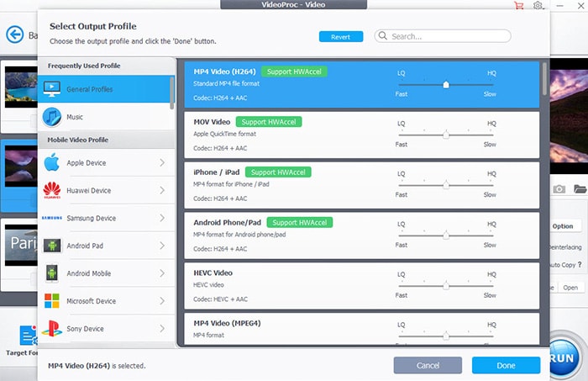Click the Search input field
This screenshot has width=588, height=381.
coord(443,36)
